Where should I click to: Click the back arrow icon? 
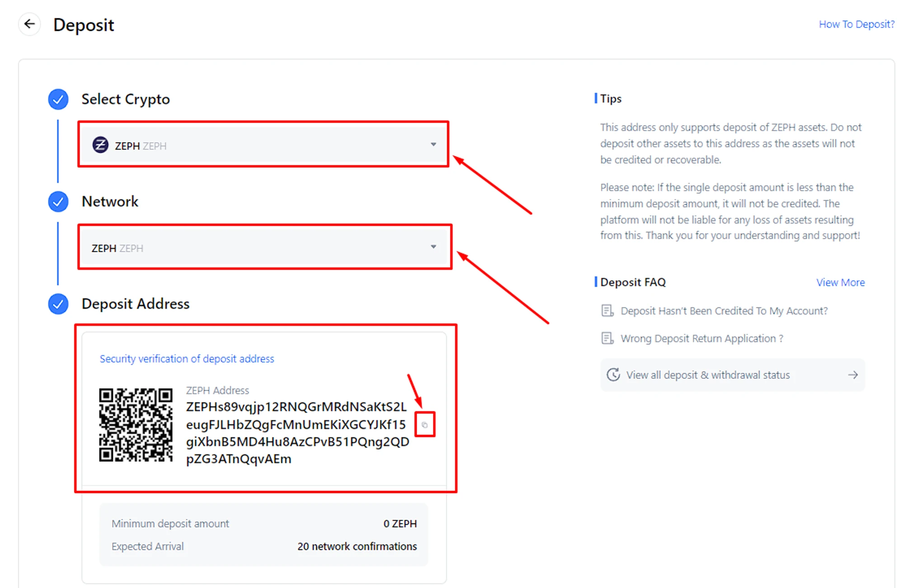[29, 24]
